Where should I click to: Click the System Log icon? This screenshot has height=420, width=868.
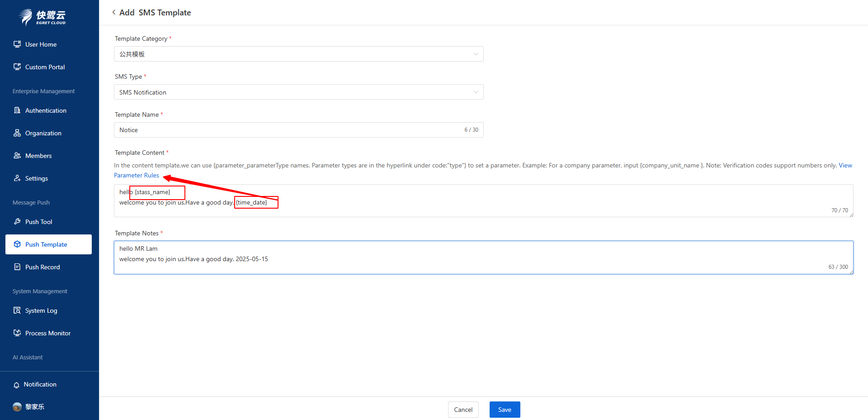(17, 310)
